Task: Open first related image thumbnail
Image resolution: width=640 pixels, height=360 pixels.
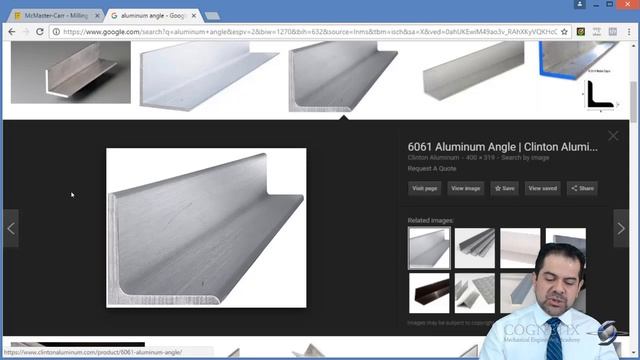Action: tap(429, 248)
